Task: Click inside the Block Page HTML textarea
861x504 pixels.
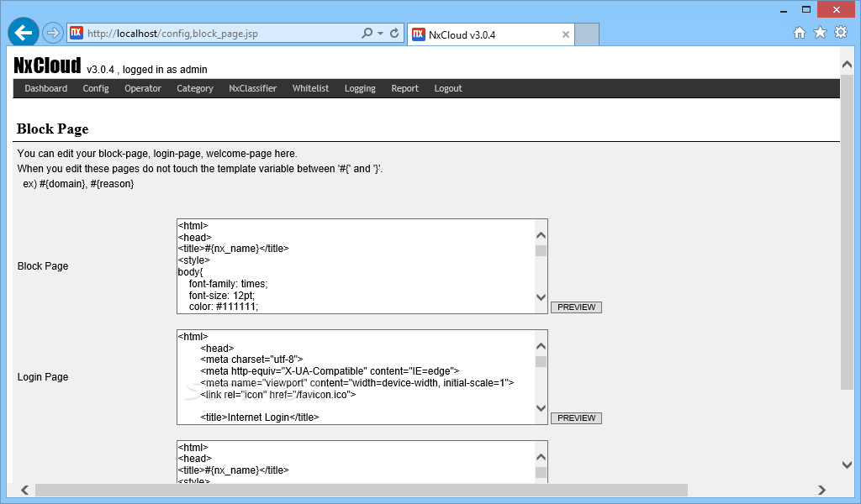Action: click(x=356, y=266)
